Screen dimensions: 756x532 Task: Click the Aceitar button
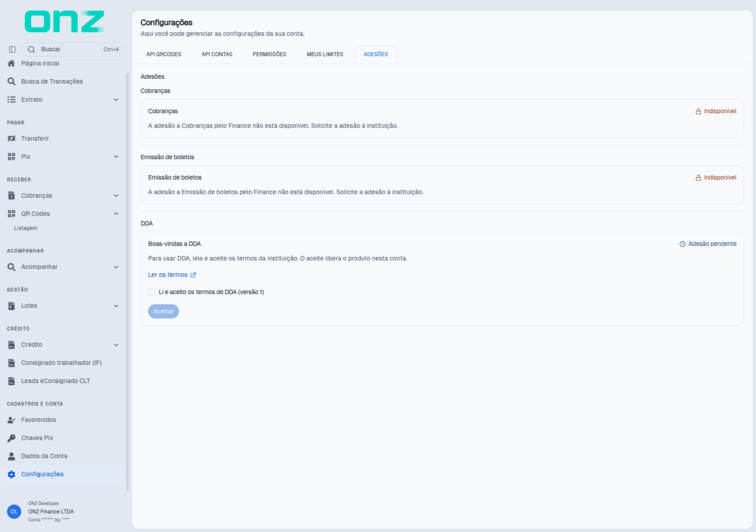pyautogui.click(x=164, y=311)
